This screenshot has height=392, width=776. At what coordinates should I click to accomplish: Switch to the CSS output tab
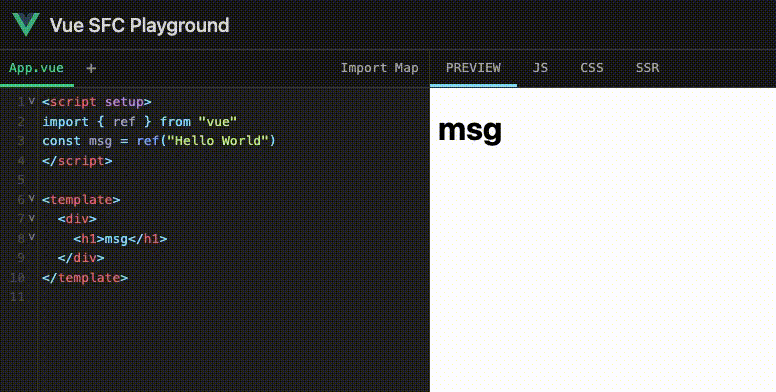pos(592,68)
